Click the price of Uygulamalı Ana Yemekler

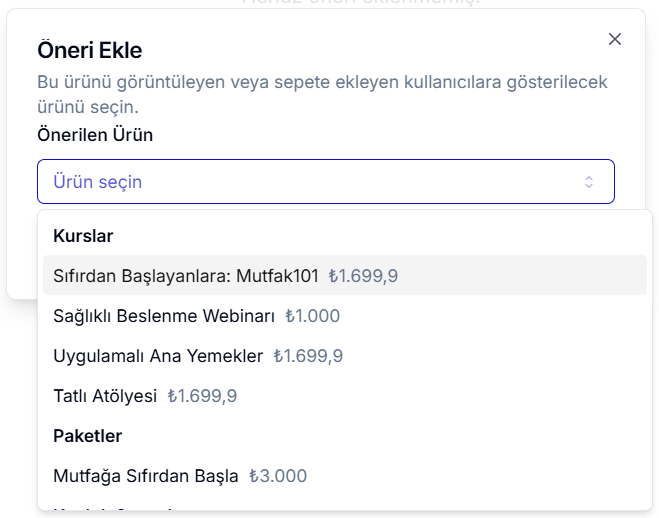coord(308,356)
